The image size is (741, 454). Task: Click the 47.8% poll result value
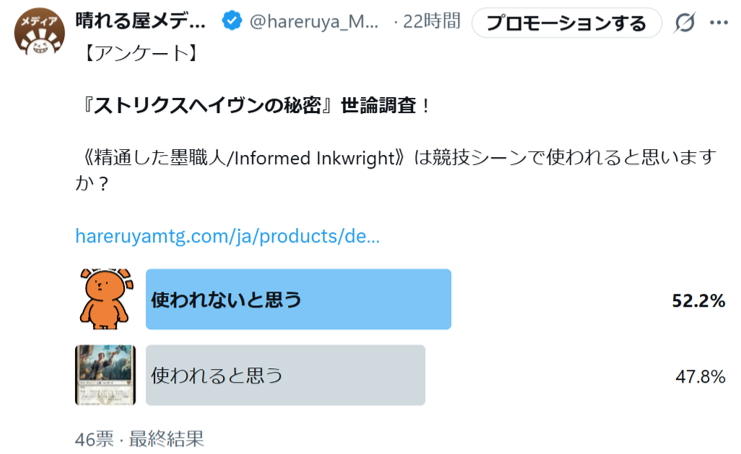click(x=700, y=376)
